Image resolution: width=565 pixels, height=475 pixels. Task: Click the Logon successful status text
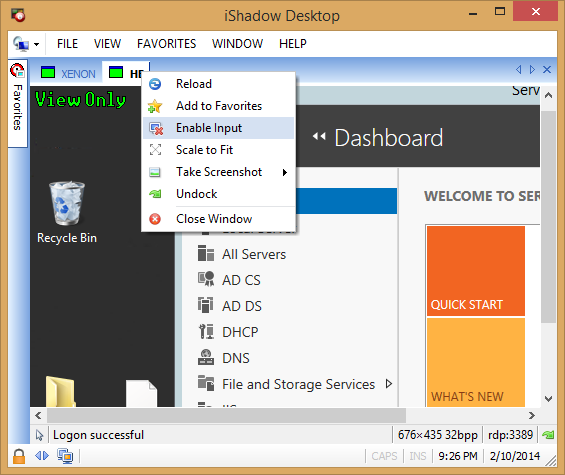pos(98,435)
